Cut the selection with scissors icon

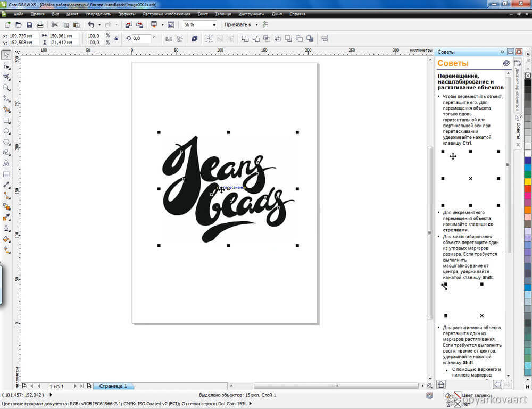tap(54, 25)
